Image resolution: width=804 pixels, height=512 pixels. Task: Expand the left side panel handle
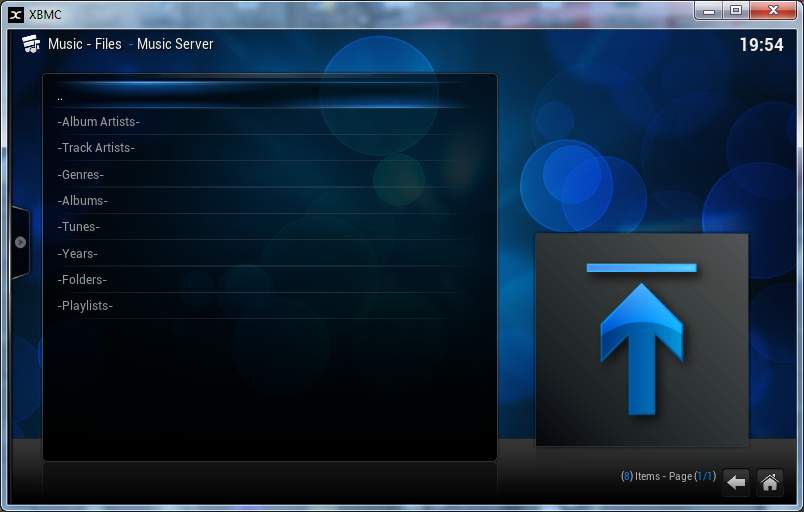click(x=20, y=242)
